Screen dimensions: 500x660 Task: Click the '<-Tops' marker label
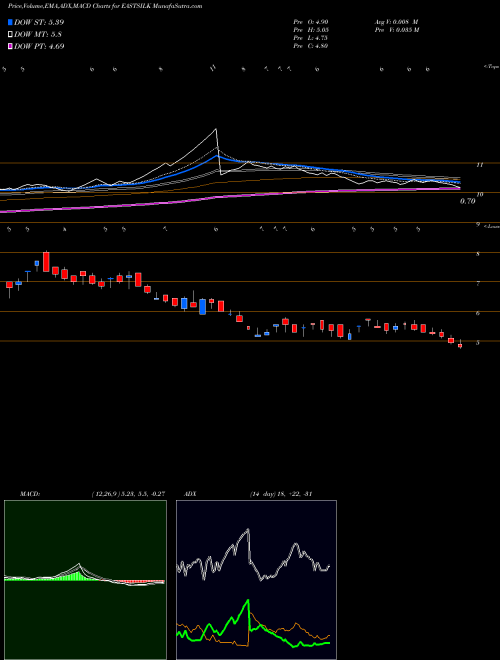click(x=491, y=67)
